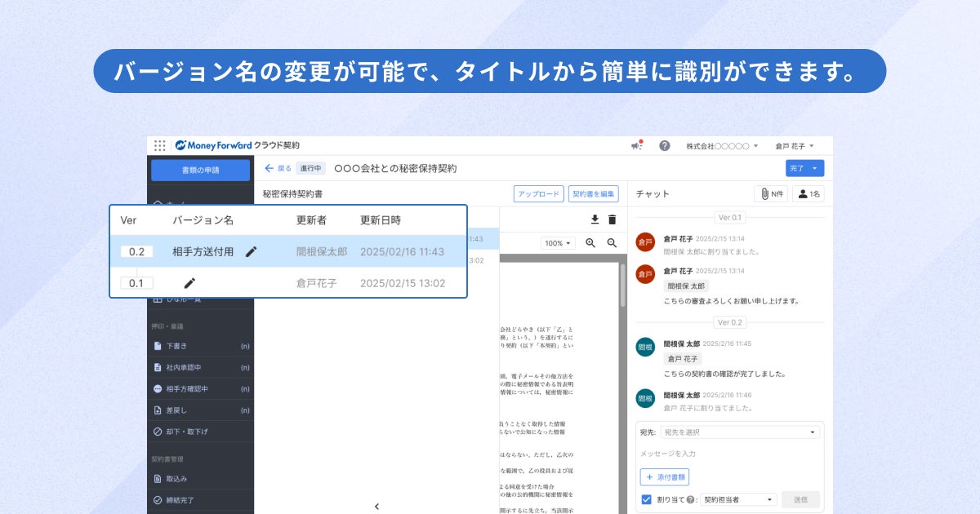Click the 間根保太郎 updater cell

tap(322, 252)
